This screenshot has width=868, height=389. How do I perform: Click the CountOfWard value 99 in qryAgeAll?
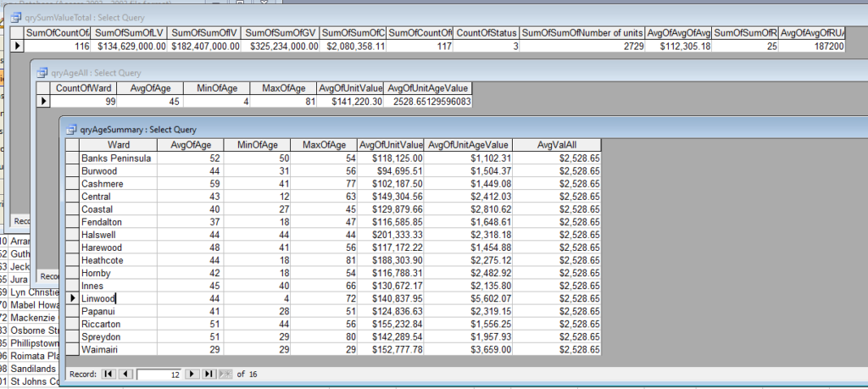[x=84, y=101]
